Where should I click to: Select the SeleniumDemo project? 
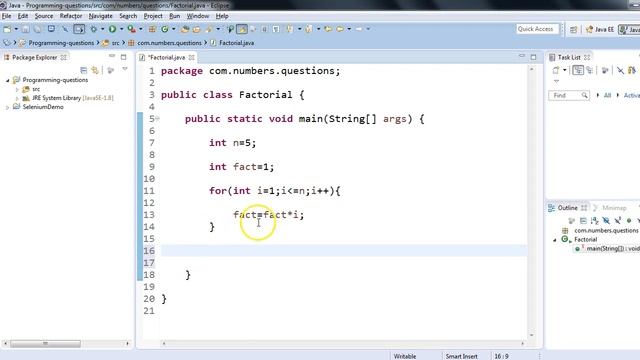(x=43, y=107)
